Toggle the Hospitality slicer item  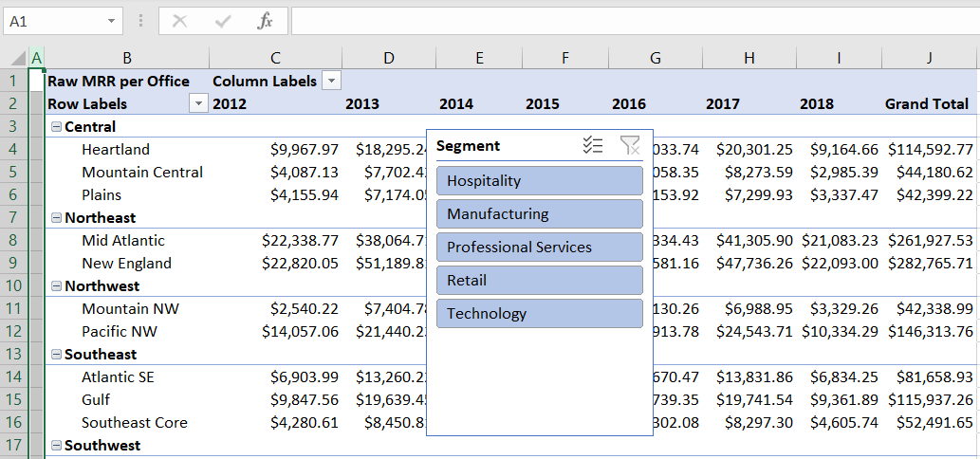pos(540,180)
